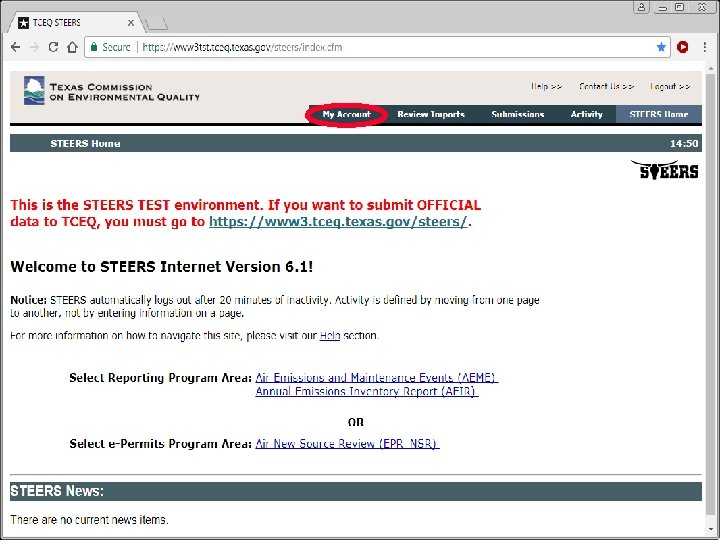Click the 14:50 session timer text
The image size is (720, 540).
click(x=684, y=144)
